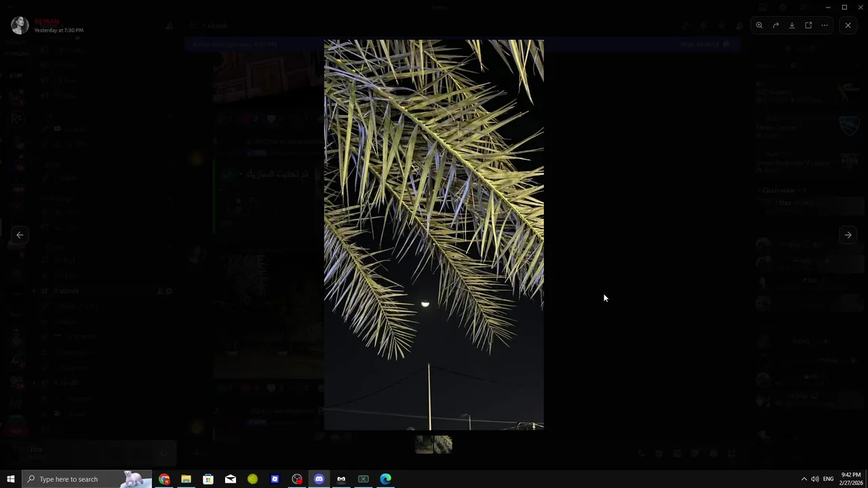The width and height of the screenshot is (868, 488).
Task: Minimize the Discord window
Action: tap(828, 7)
